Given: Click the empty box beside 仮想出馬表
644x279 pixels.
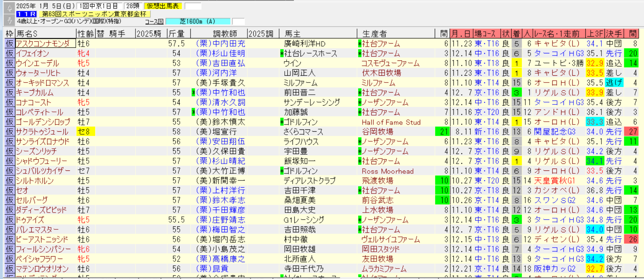Looking at the screenshot, I should [193, 6].
